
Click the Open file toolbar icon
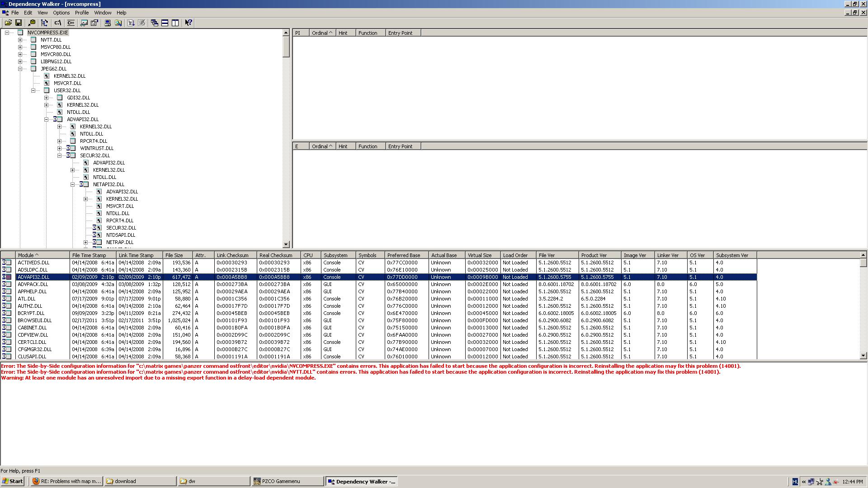point(8,23)
